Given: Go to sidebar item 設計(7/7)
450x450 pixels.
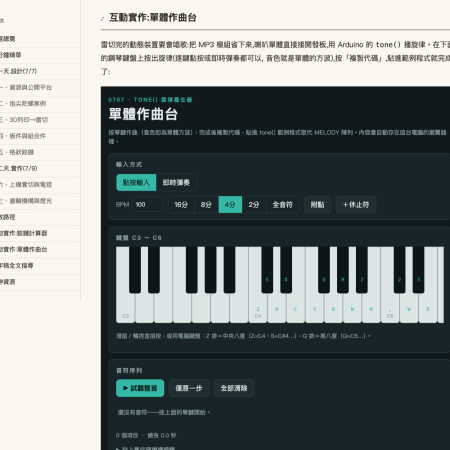Looking at the screenshot, I should 39,71.
